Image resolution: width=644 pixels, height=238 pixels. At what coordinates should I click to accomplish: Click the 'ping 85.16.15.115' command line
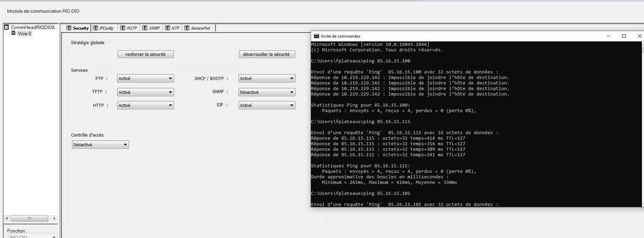[360, 122]
